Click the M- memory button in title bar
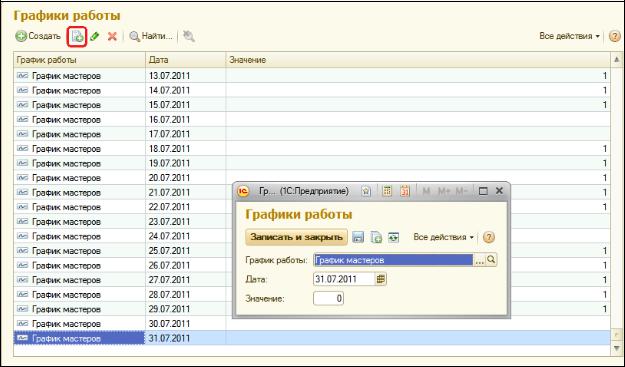This screenshot has height=367, width=625. 461,191
